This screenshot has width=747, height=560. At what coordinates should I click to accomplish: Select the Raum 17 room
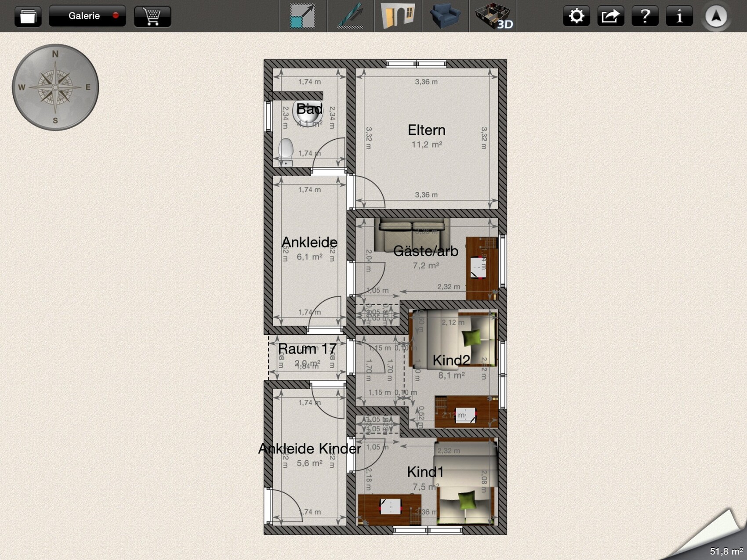click(307, 349)
